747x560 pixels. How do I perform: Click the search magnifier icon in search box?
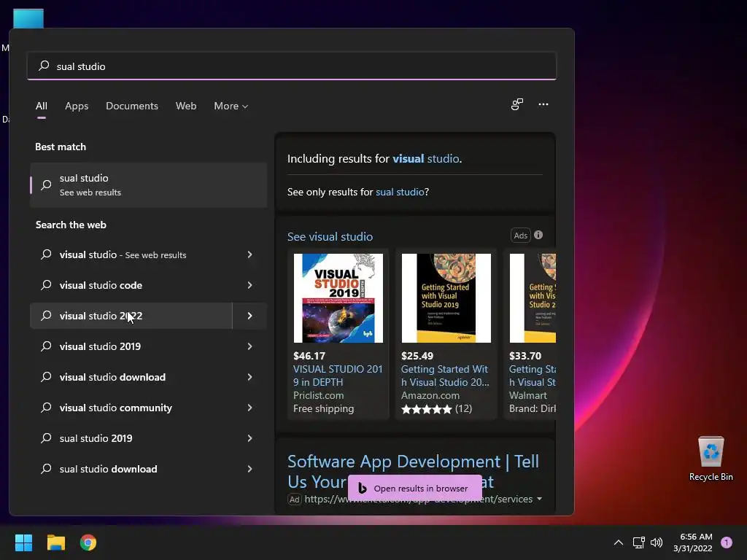click(44, 66)
